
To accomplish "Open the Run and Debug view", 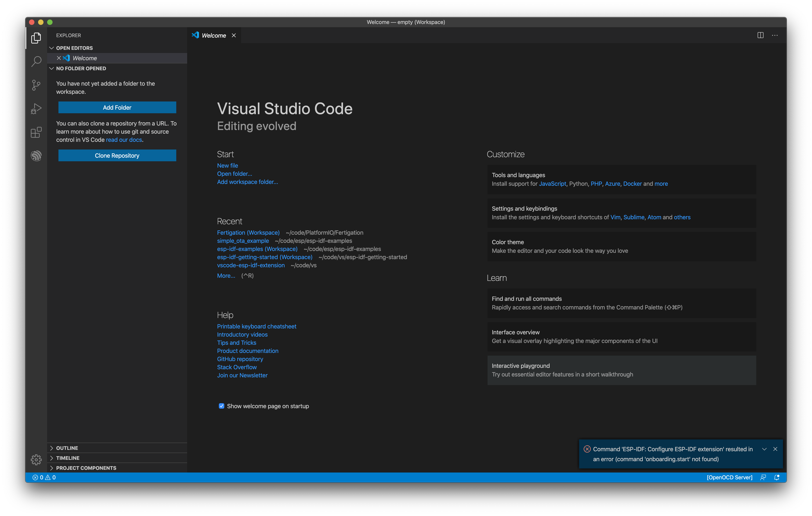I will coord(36,109).
